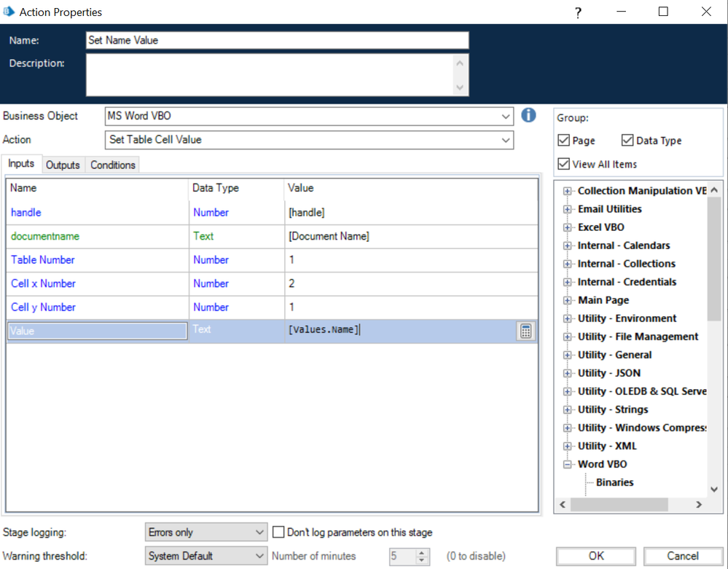Click the OK button
The height and width of the screenshot is (569, 728).
click(x=595, y=556)
